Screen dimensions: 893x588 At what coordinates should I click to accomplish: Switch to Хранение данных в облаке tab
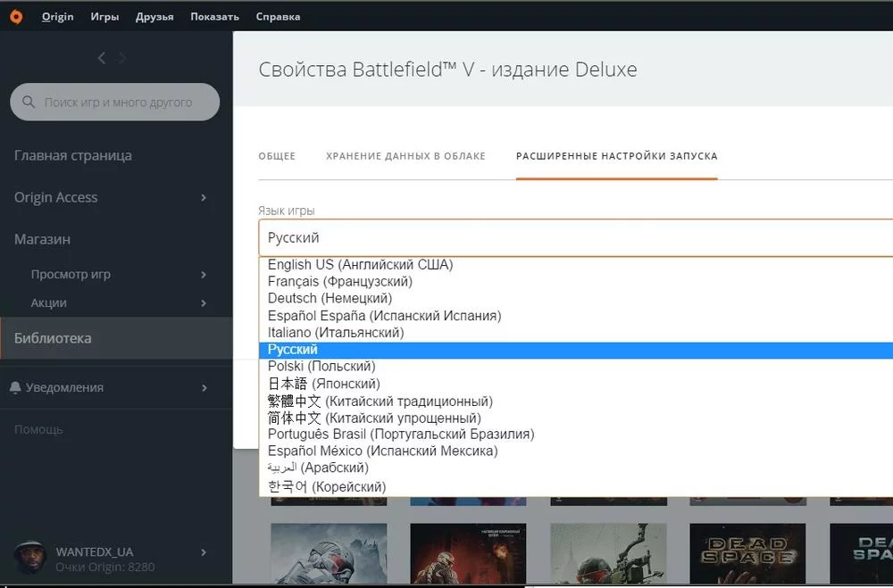point(405,156)
